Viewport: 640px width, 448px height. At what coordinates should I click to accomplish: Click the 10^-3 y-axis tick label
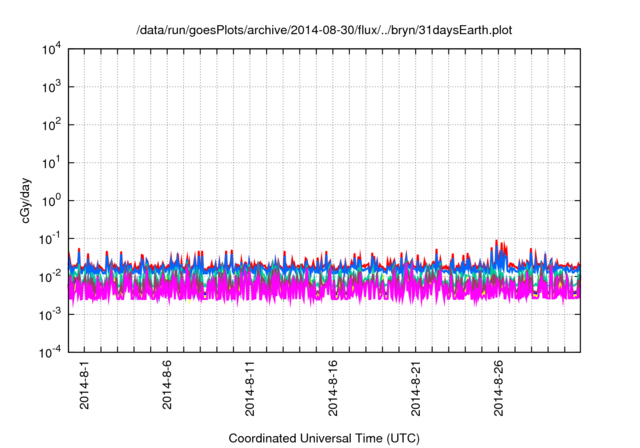(52, 314)
